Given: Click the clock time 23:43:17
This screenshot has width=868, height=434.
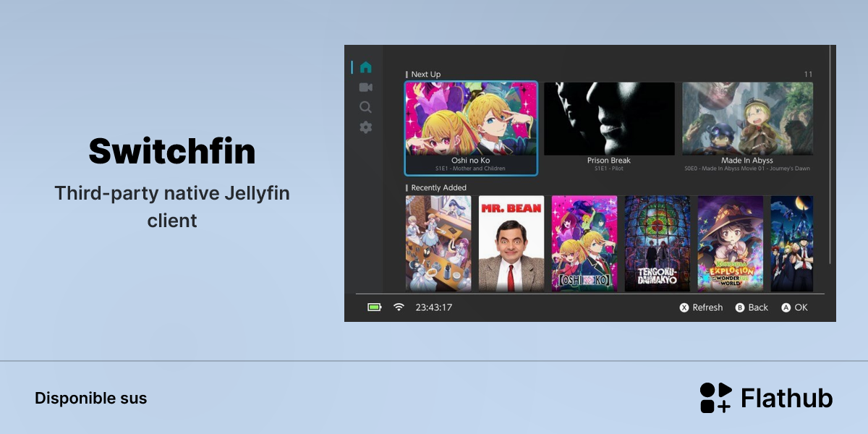Looking at the screenshot, I should point(434,307).
